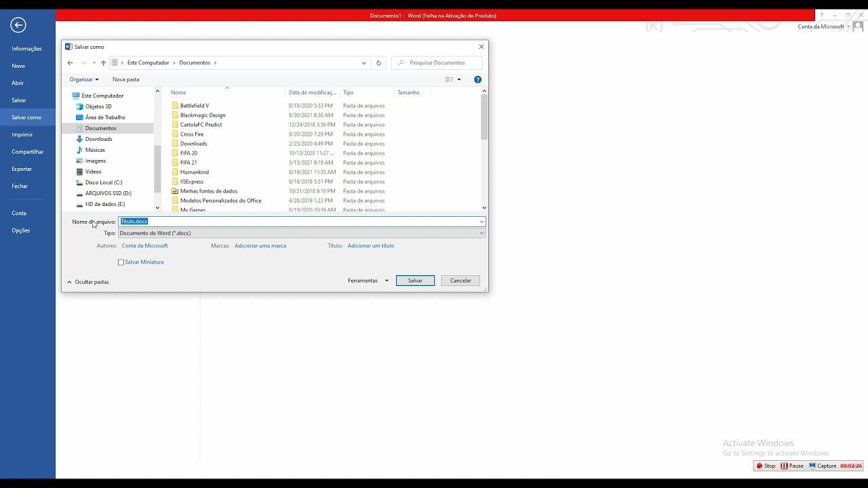This screenshot has height=488, width=868.
Task: Click the Este Computador breadcrumb segment
Action: pos(149,62)
